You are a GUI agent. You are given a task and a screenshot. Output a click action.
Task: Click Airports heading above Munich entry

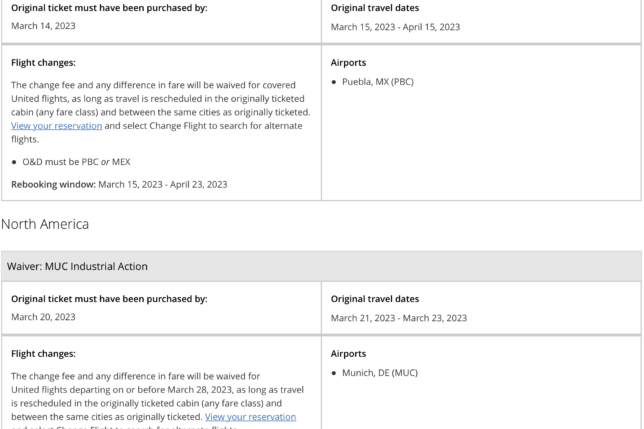(348, 354)
